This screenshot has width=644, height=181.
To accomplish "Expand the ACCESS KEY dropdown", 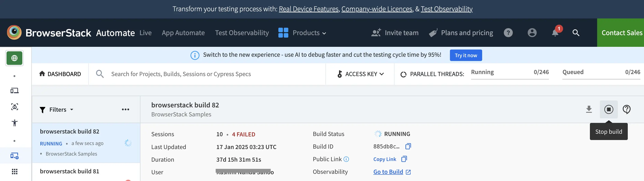I will click(360, 74).
